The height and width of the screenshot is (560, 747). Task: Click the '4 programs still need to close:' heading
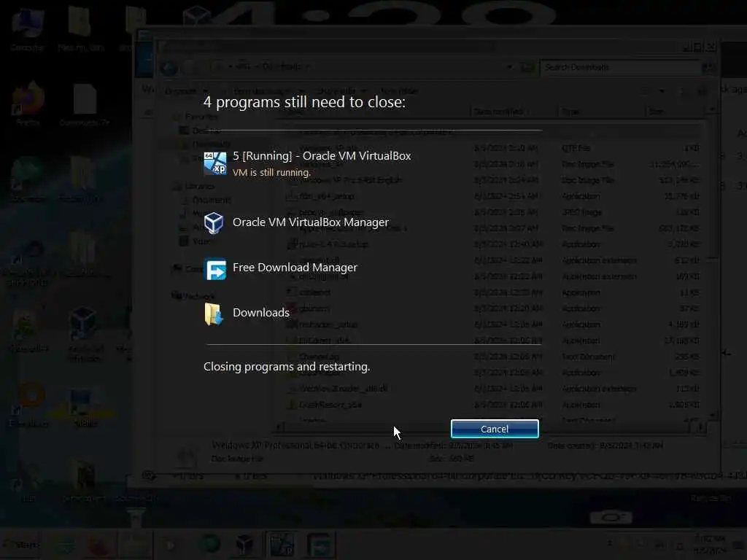pos(304,102)
